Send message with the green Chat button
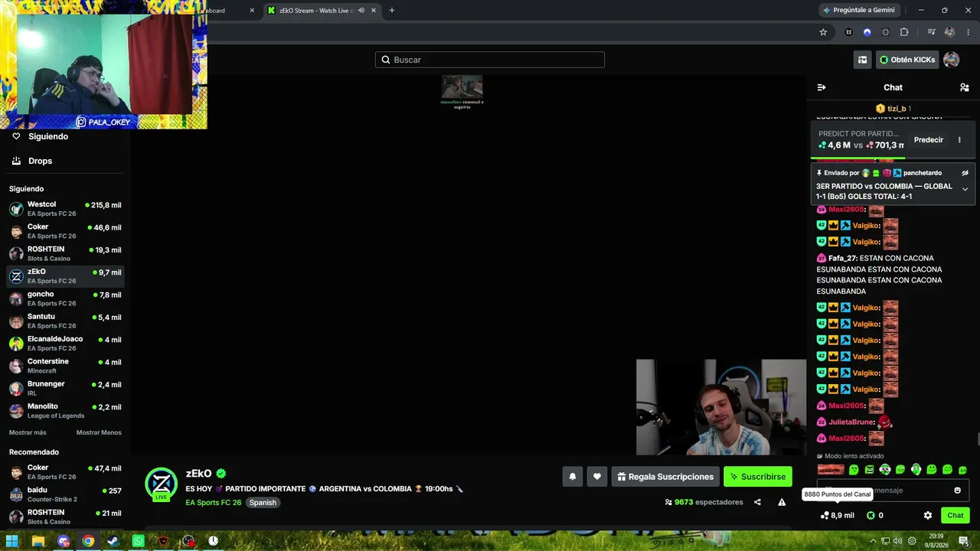980x551 pixels. (955, 515)
